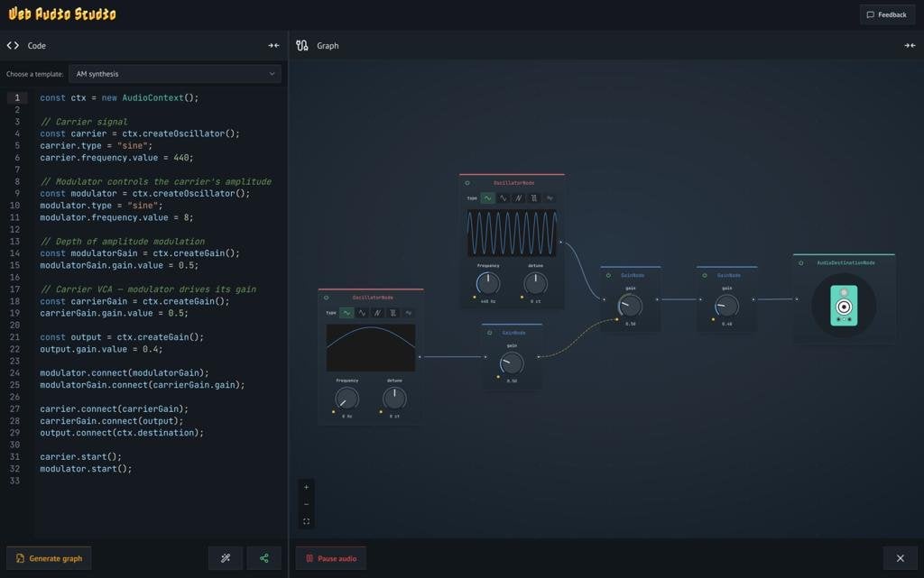This screenshot has width=924, height=578.
Task: Select the custom wave type on top OscillatorNode
Action: coord(550,197)
